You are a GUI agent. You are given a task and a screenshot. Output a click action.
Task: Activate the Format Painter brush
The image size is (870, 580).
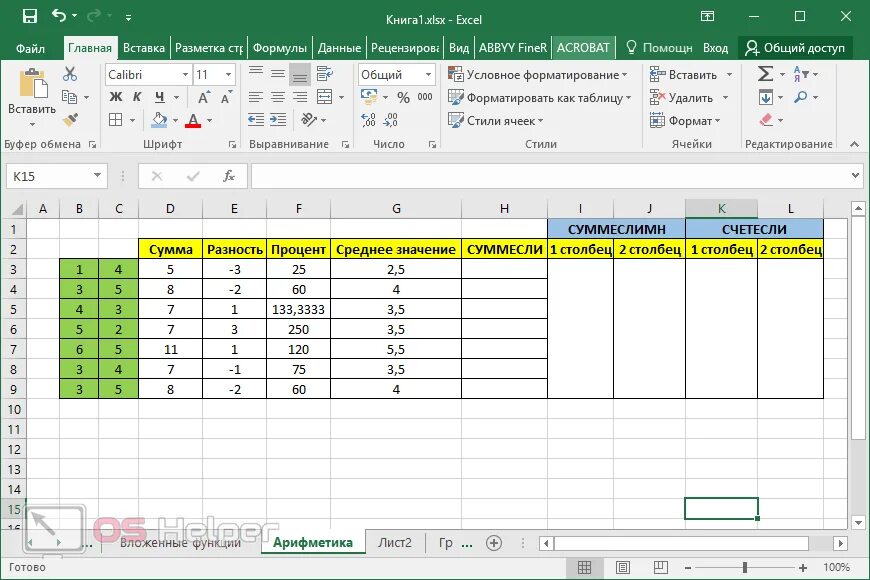point(70,120)
